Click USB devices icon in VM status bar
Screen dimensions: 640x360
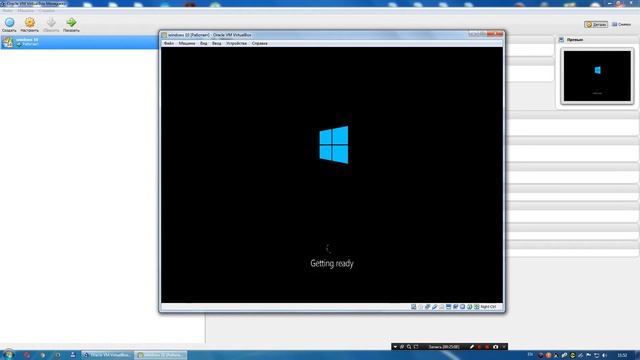434,307
